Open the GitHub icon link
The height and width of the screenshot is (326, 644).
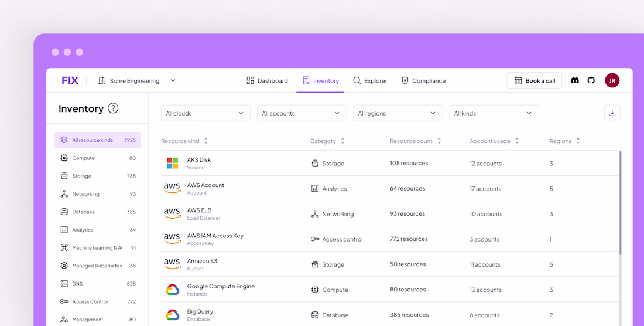coord(591,80)
